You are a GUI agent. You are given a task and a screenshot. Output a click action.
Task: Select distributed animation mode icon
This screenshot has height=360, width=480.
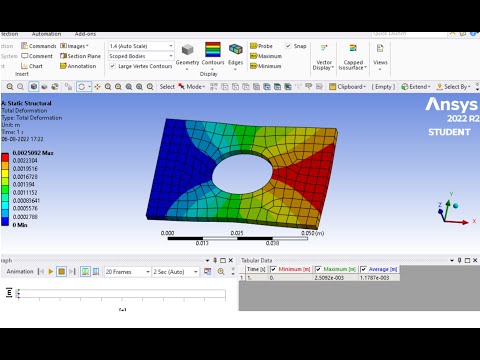tap(85, 272)
